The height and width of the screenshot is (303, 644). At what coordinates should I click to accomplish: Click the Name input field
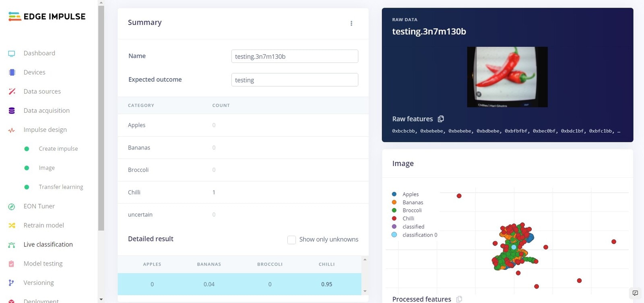(x=295, y=56)
